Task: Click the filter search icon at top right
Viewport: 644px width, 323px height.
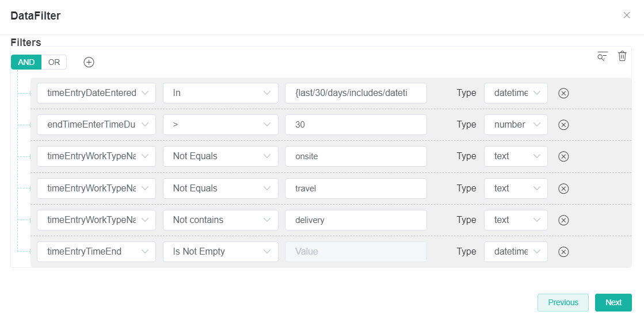Action: pos(602,56)
